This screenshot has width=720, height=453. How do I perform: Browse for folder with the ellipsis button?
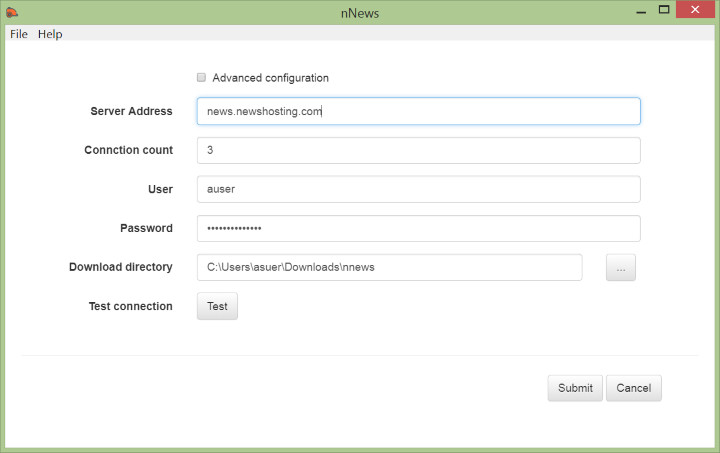pyautogui.click(x=621, y=267)
